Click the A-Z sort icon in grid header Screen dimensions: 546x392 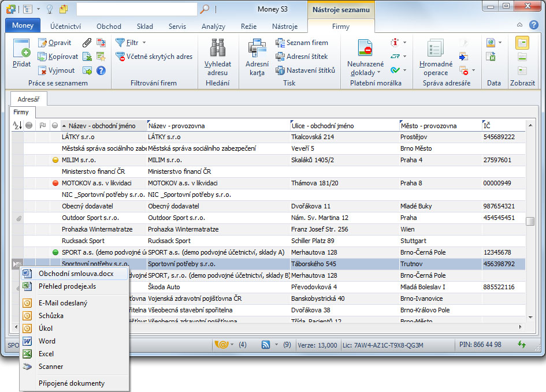17,125
